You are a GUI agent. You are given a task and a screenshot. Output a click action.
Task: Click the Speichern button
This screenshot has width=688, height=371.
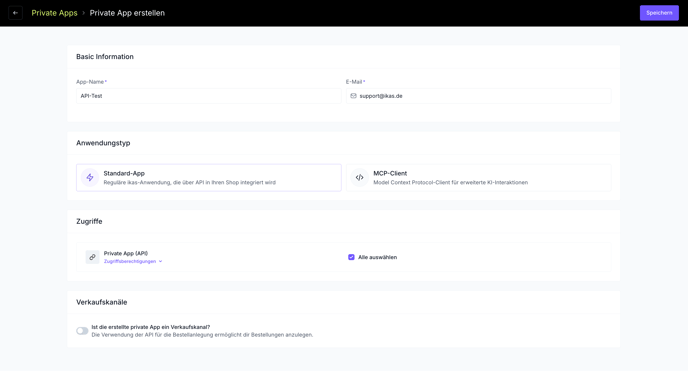[659, 13]
